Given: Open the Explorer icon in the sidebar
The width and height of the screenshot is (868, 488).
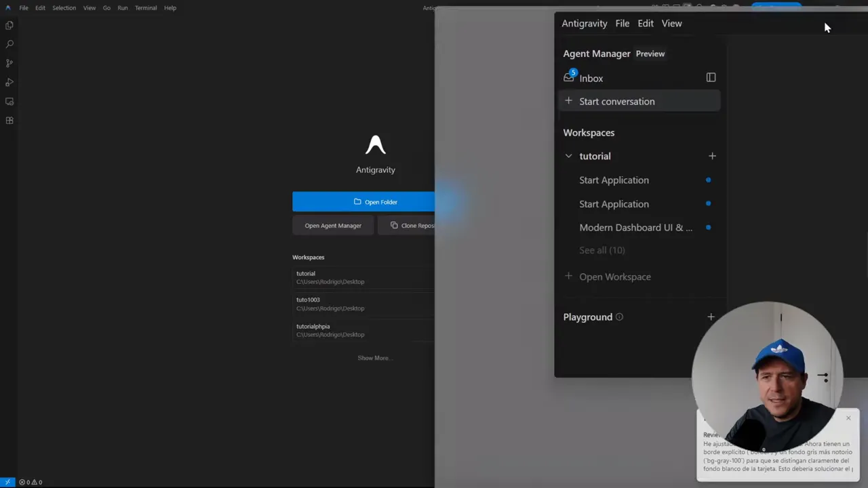Looking at the screenshot, I should coord(9,25).
